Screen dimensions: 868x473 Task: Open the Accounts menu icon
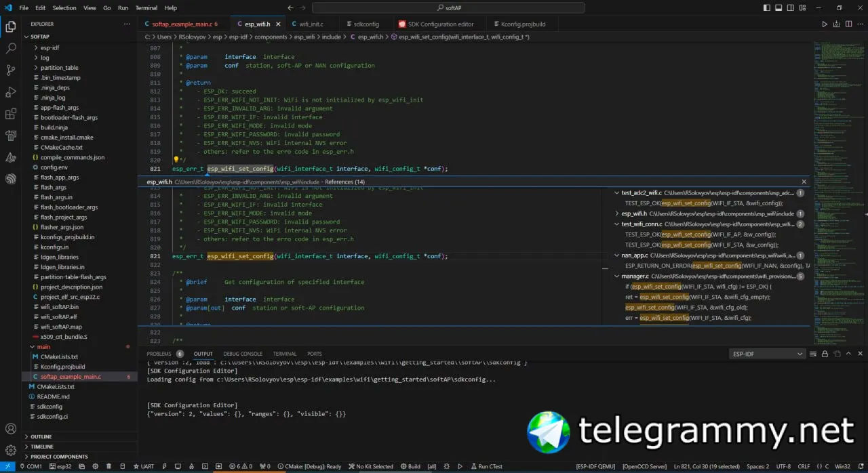coord(11,429)
